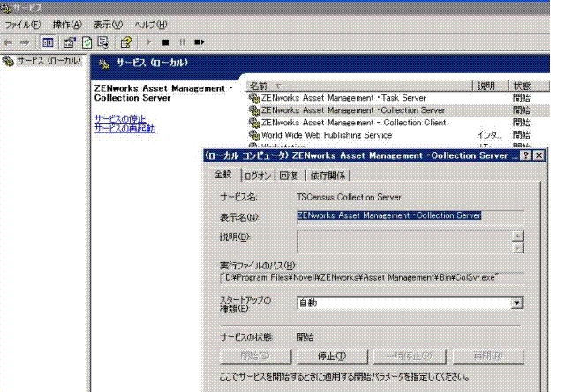The width and height of the screenshot is (565, 392).
Task: Click the greyed-out 一時停止(P) button
Action: [410, 357]
